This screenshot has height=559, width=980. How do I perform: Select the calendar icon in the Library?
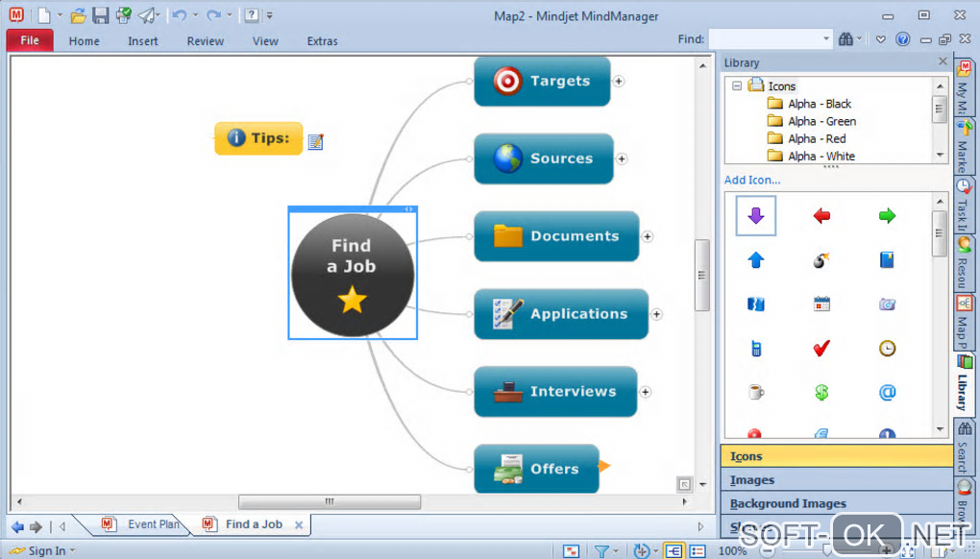[x=821, y=304]
